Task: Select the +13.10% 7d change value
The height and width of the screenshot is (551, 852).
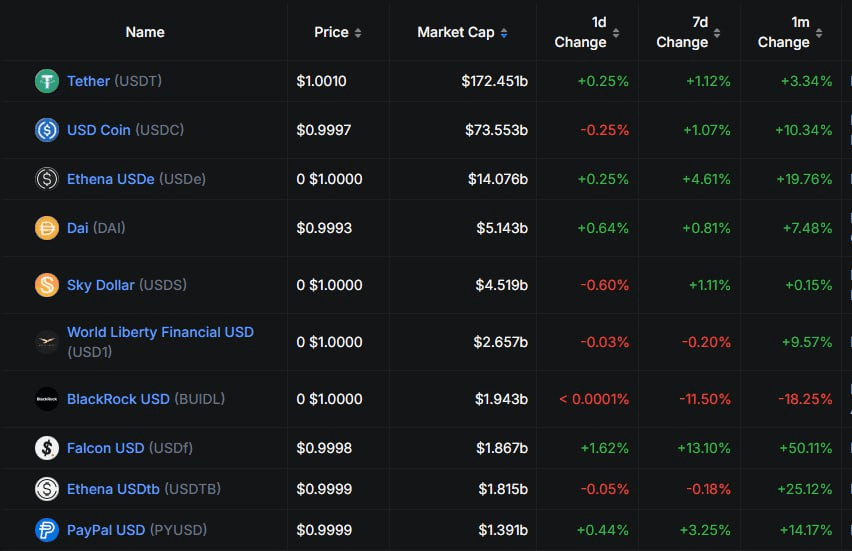Action: [704, 448]
